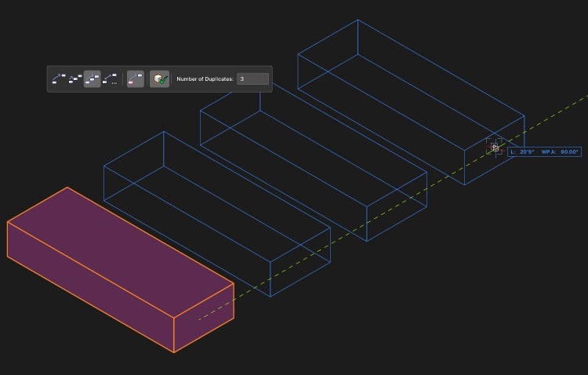The image size is (588, 375).
Task: Toggle Object Retention mode icon
Action: pos(136,78)
